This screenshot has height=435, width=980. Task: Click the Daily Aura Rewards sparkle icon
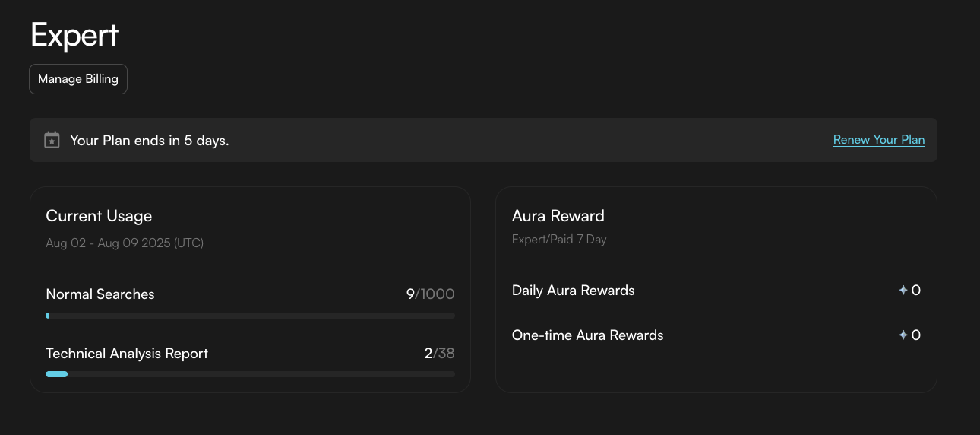pyautogui.click(x=903, y=291)
